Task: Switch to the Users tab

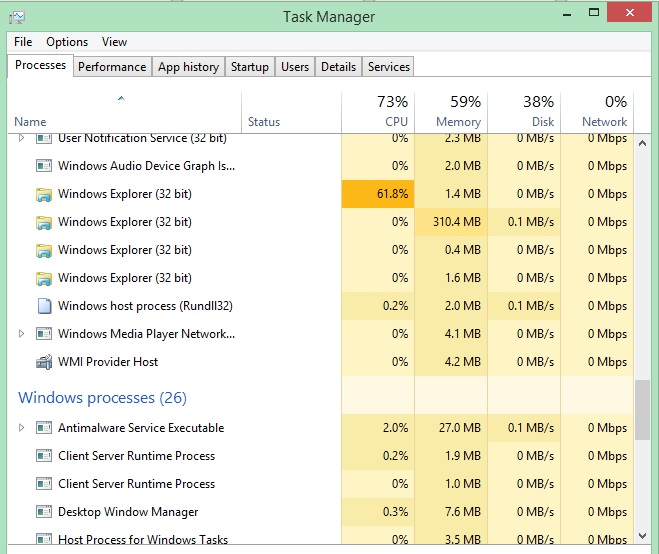Action: click(x=295, y=67)
